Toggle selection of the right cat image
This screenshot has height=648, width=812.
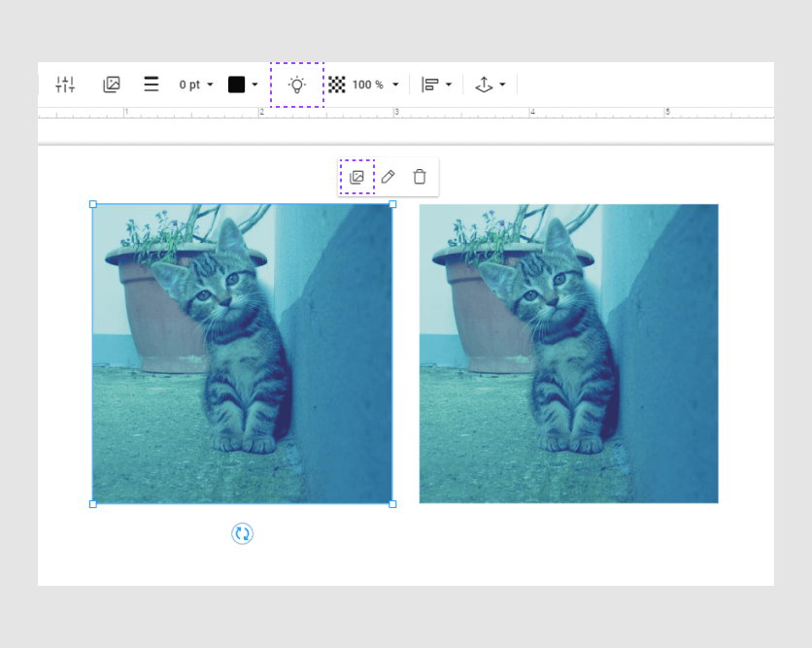pos(567,353)
